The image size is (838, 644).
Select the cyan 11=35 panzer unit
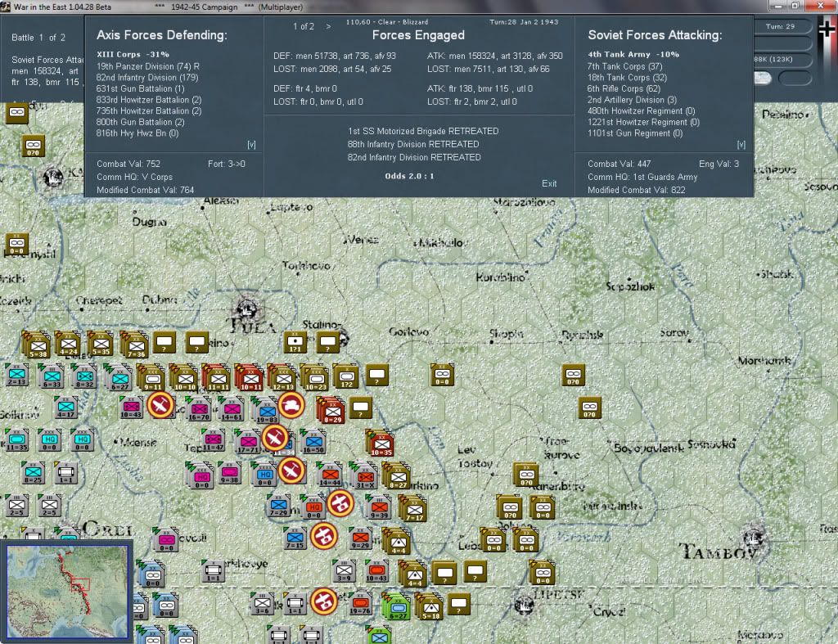pyautogui.click(x=16, y=440)
